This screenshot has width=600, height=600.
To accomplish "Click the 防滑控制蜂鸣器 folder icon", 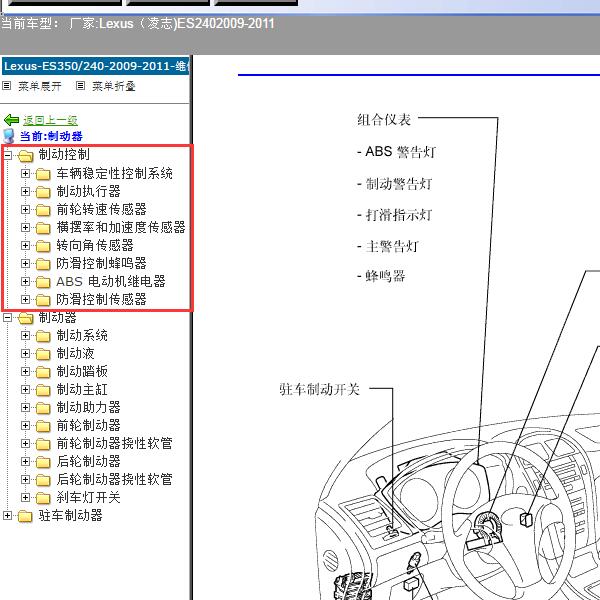I will tap(43, 264).
